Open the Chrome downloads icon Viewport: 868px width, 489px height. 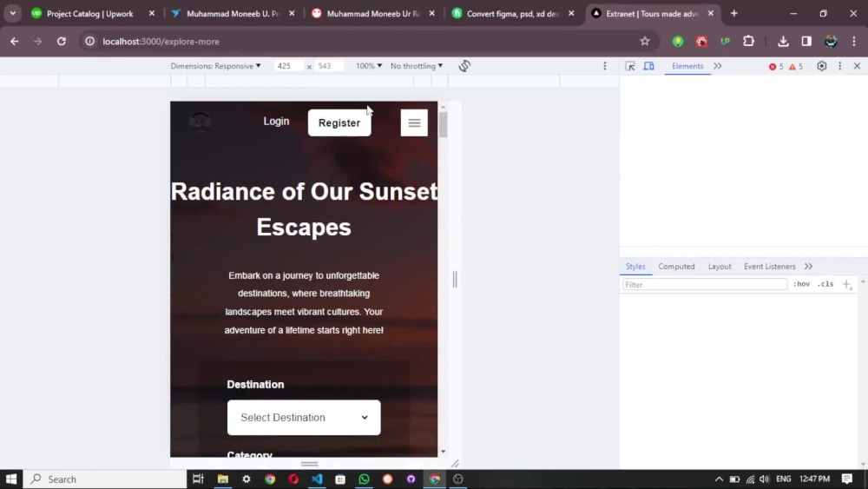[x=783, y=41]
